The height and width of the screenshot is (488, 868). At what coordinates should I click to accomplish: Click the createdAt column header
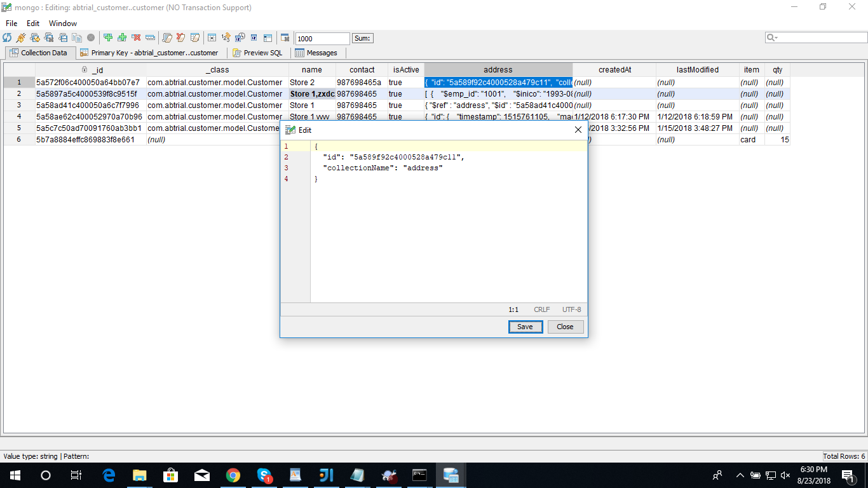click(x=614, y=70)
